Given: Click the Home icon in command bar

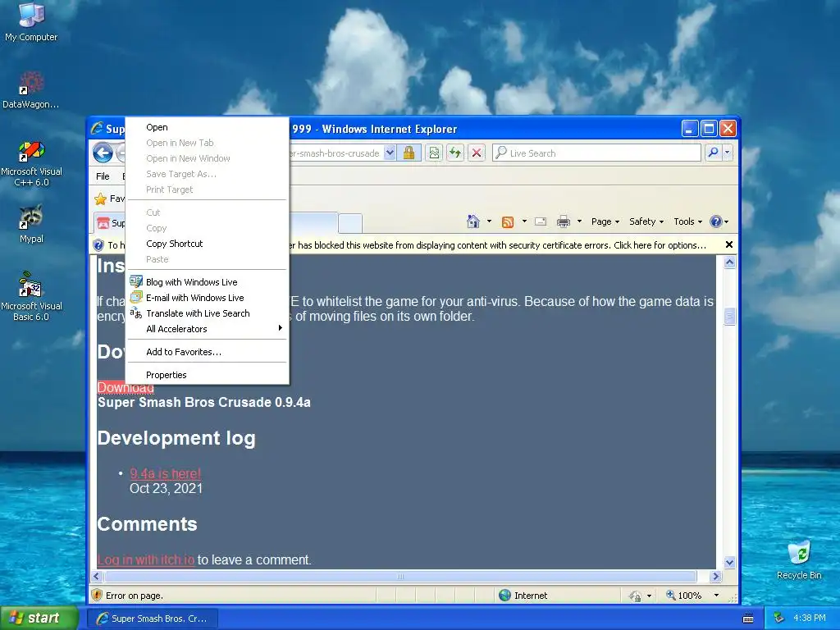Looking at the screenshot, I should click(x=472, y=221).
